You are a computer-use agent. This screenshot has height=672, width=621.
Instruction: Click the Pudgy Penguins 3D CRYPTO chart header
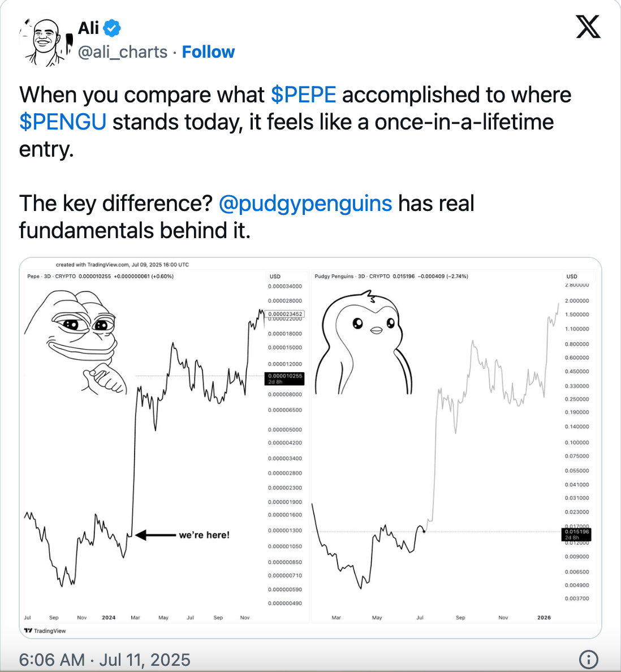click(x=391, y=277)
